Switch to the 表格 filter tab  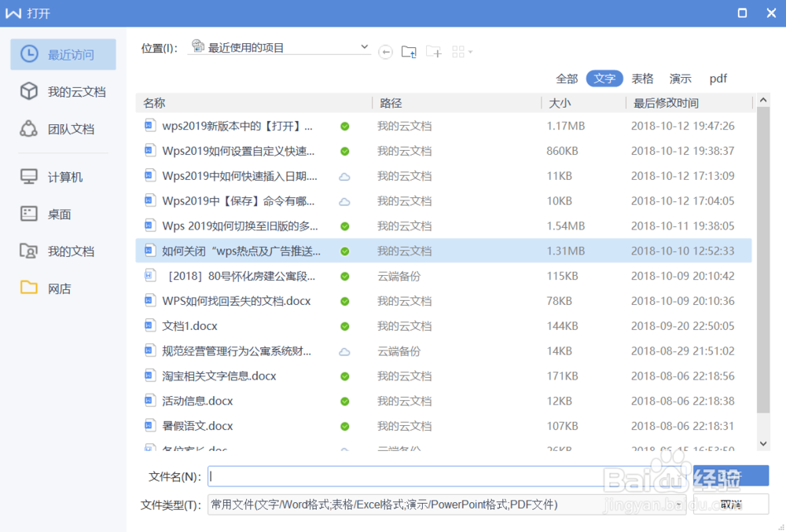point(642,79)
